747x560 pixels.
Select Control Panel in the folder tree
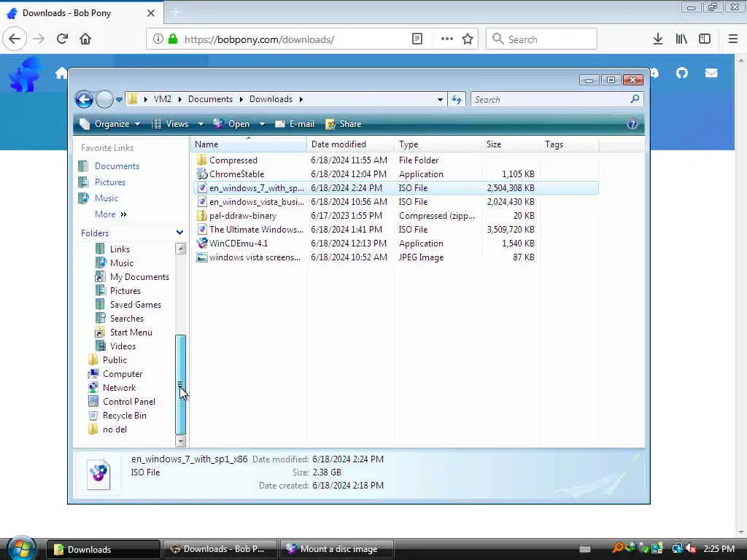128,402
